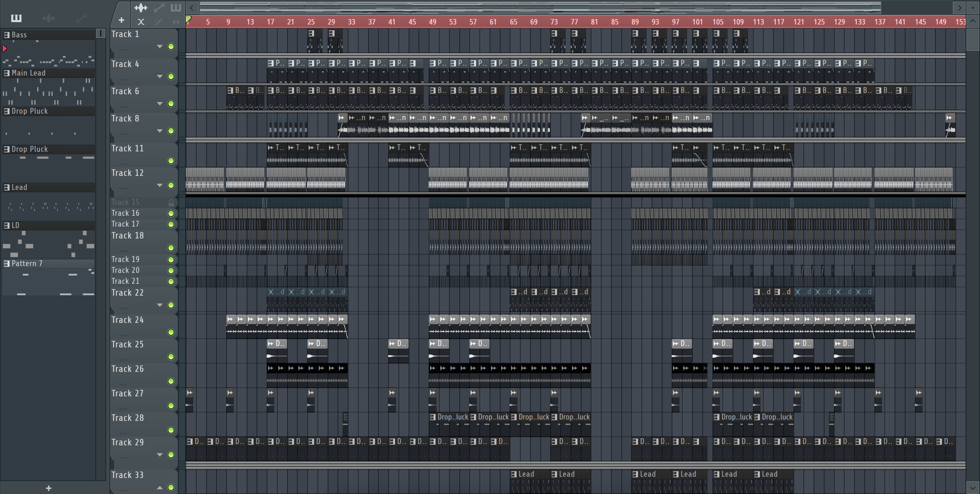The height and width of the screenshot is (494, 980).
Task: Collapse Track 6 group using its triangle
Action: 160,103
